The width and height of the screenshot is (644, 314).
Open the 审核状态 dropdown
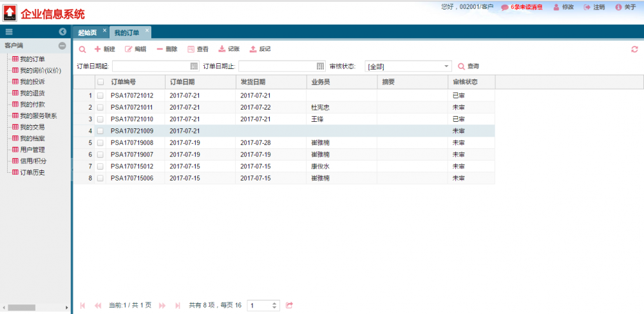447,66
